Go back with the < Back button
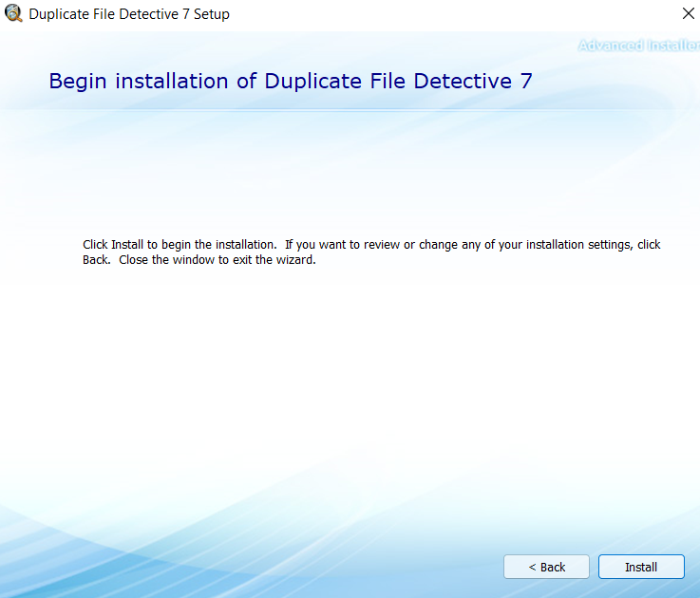This screenshot has height=598, width=700. click(546, 567)
